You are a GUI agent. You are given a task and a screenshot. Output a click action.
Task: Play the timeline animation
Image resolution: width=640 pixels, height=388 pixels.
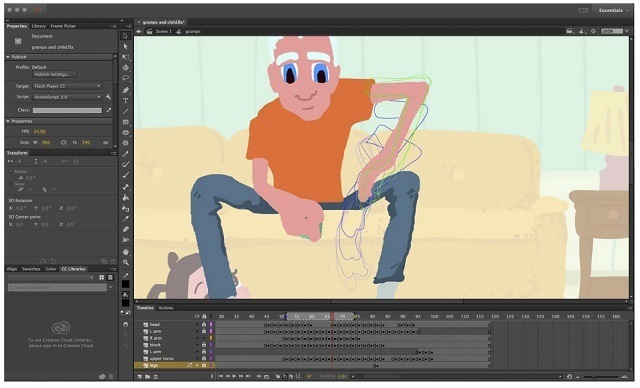[x=234, y=376]
